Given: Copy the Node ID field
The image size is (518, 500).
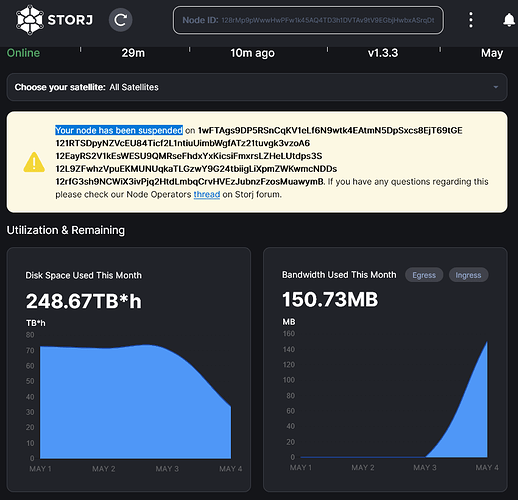Looking at the screenshot, I should [x=308, y=20].
